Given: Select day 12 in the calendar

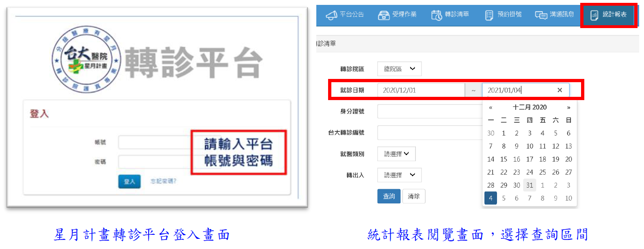Looking at the screenshot, I should coord(555,146).
